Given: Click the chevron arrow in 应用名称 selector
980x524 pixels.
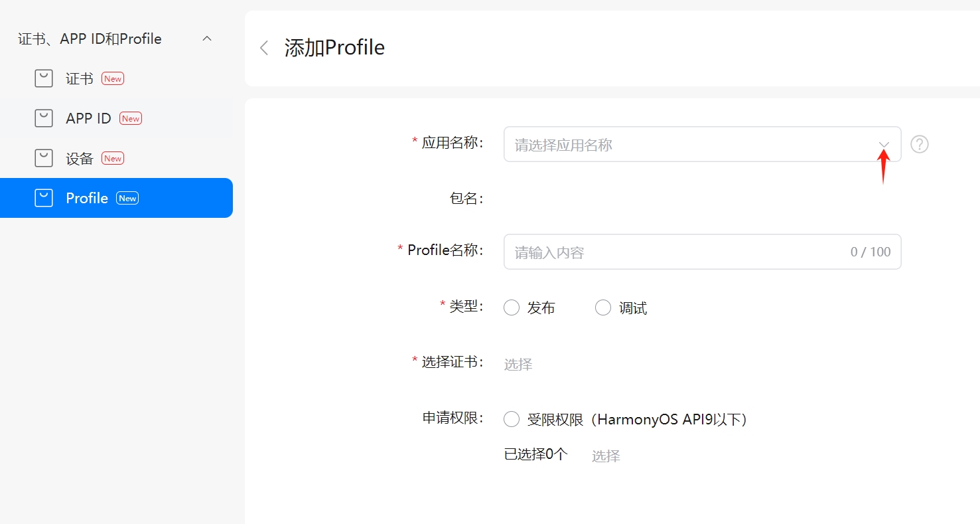Looking at the screenshot, I should pos(884,145).
